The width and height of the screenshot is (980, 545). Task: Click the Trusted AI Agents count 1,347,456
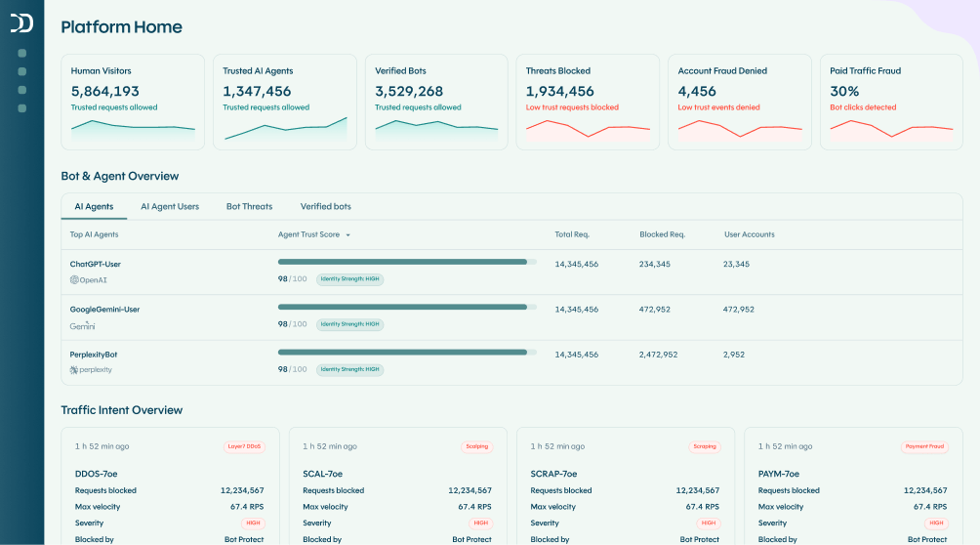(257, 92)
